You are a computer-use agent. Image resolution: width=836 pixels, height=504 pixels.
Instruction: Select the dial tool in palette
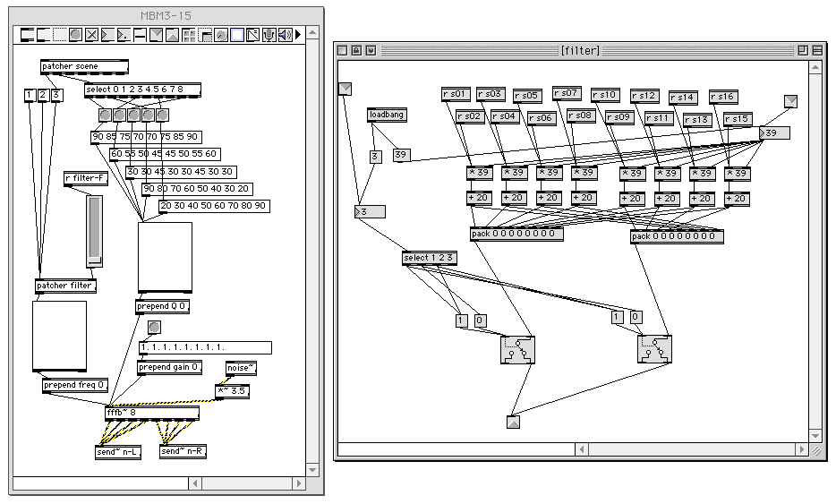click(x=221, y=35)
